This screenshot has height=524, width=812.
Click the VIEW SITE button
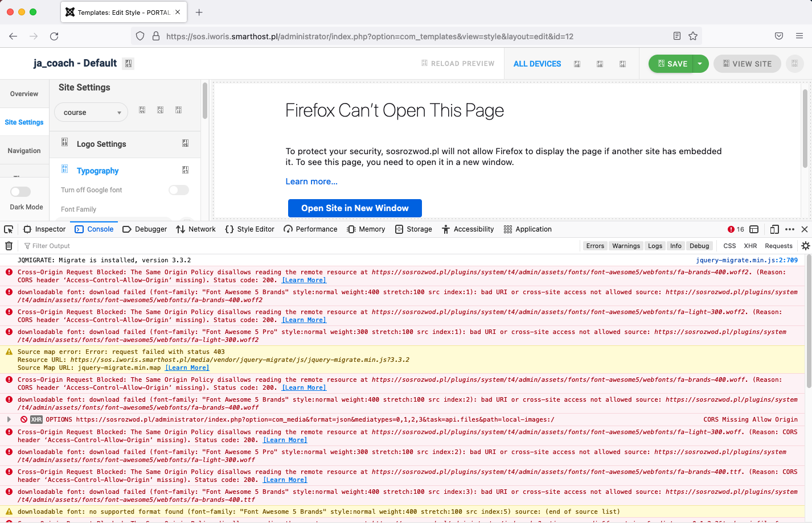[x=747, y=64]
